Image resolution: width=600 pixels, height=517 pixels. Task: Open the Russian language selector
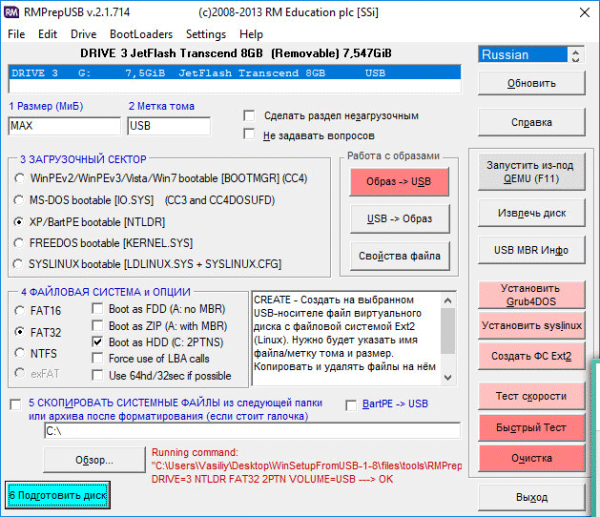523,55
